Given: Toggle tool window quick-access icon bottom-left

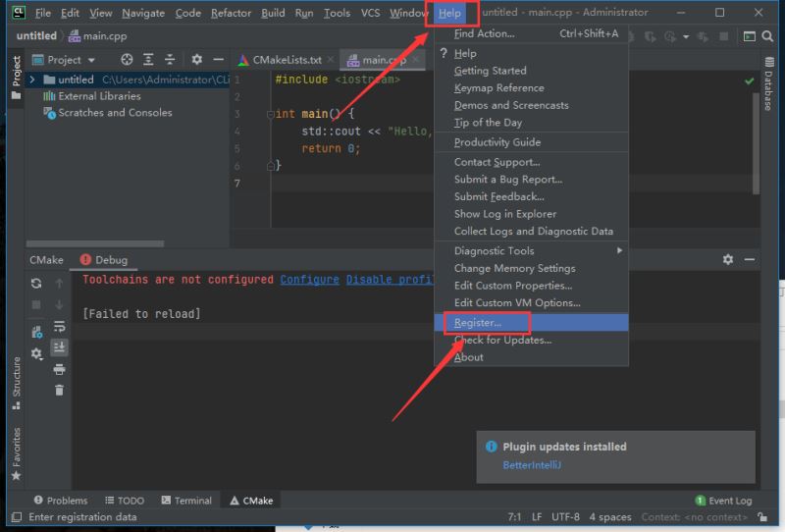Looking at the screenshot, I should [17, 517].
